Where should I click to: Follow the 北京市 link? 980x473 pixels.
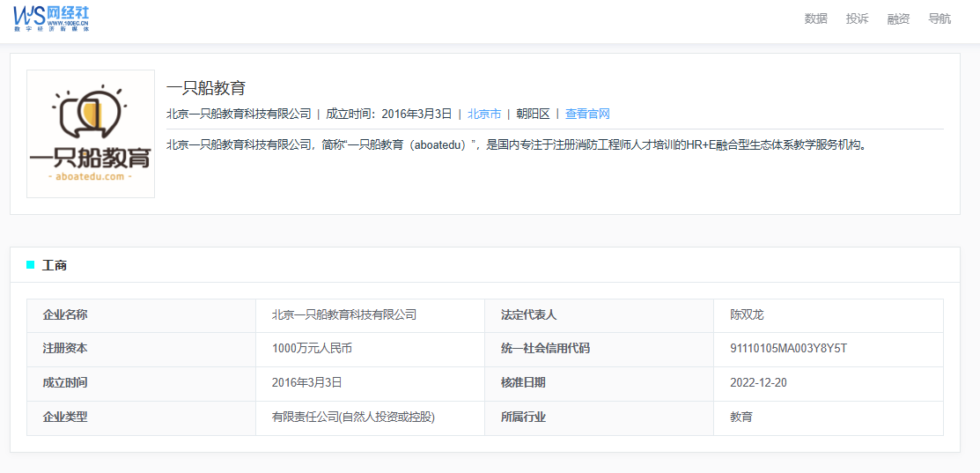(483, 114)
